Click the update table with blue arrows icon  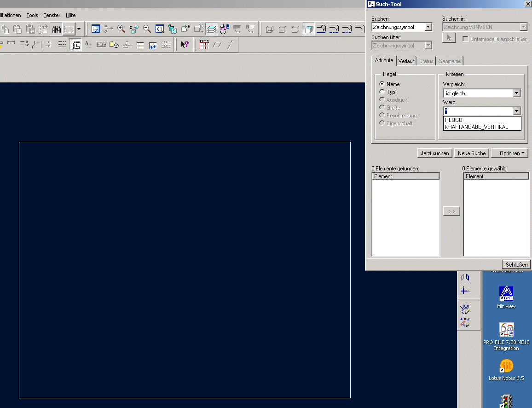pyautogui.click(x=153, y=45)
